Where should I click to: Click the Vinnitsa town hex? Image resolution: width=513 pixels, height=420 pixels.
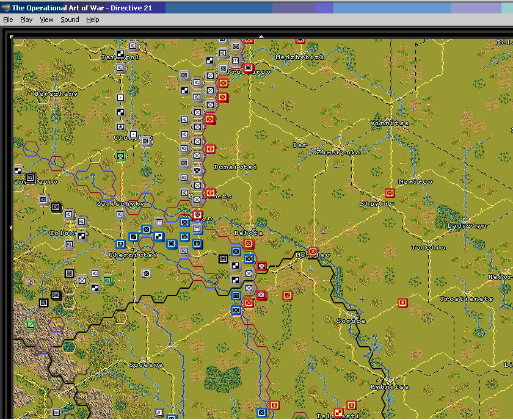[x=390, y=120]
